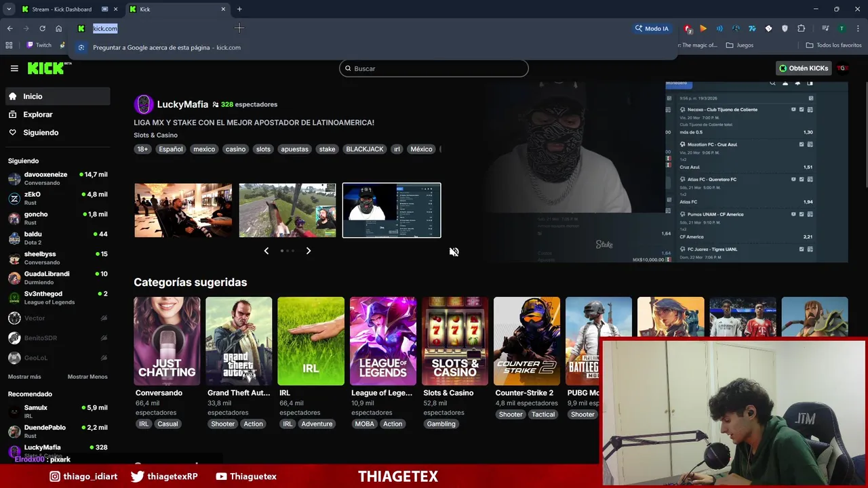Open Siguiendo in the sidebar
868x488 pixels.
pos(57,132)
